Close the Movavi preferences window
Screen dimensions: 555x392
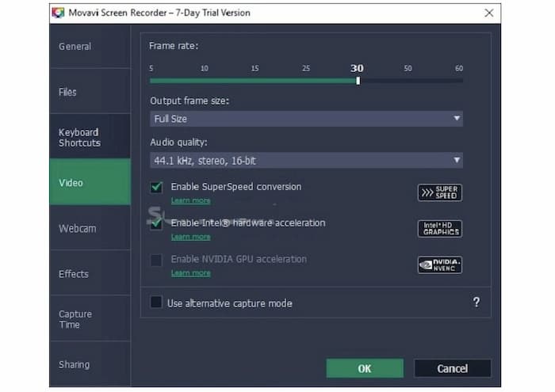(x=489, y=13)
